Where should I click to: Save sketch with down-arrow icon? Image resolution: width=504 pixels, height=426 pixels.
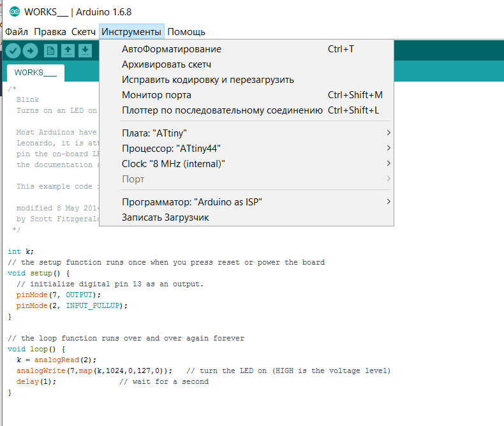85,51
